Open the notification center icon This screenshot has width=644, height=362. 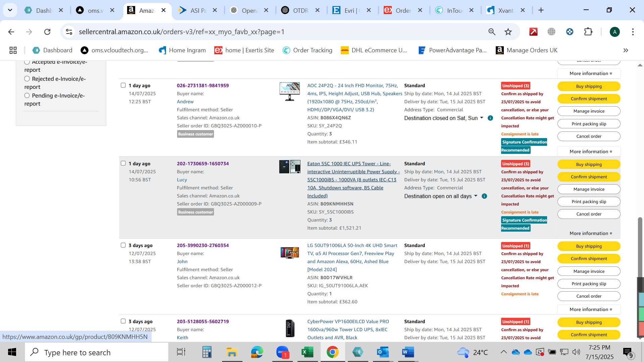click(x=628, y=352)
